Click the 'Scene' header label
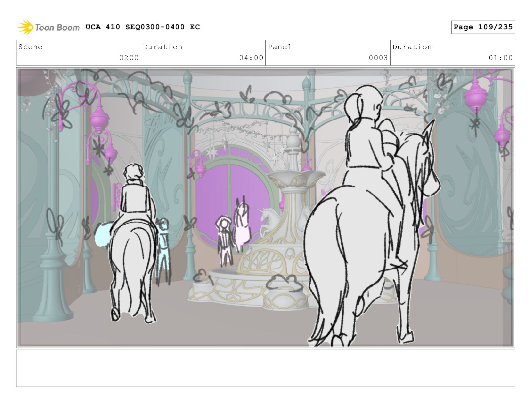 31,47
